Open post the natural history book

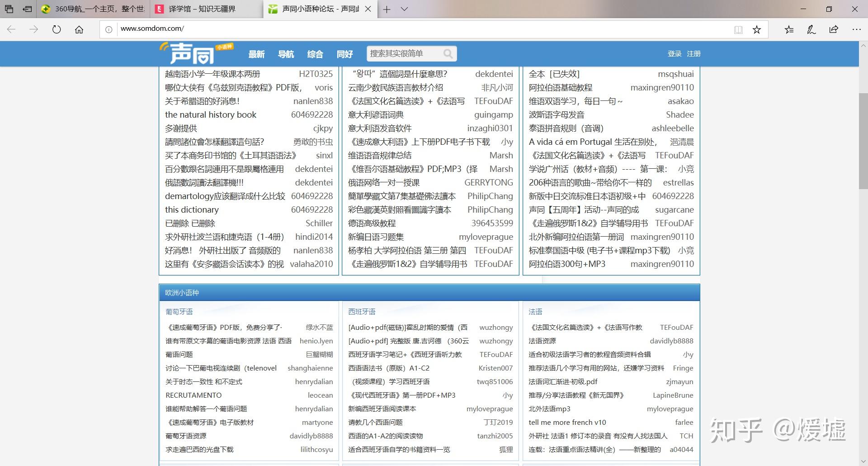[211, 114]
